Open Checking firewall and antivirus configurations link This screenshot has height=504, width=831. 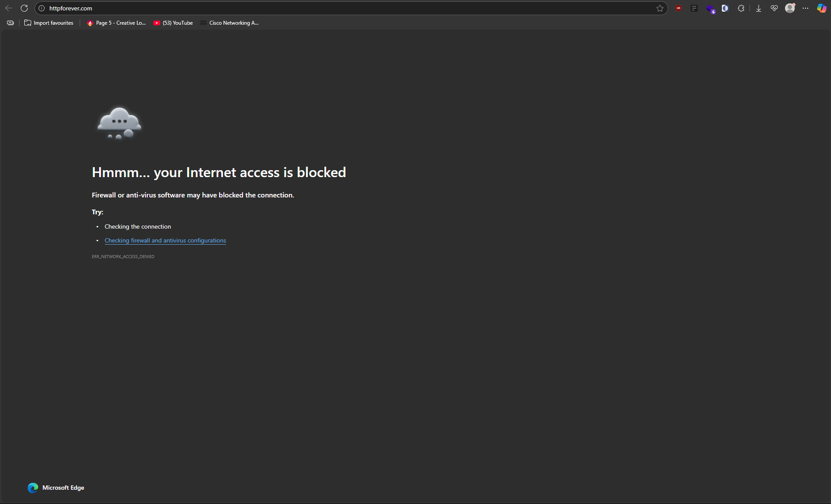(x=165, y=240)
